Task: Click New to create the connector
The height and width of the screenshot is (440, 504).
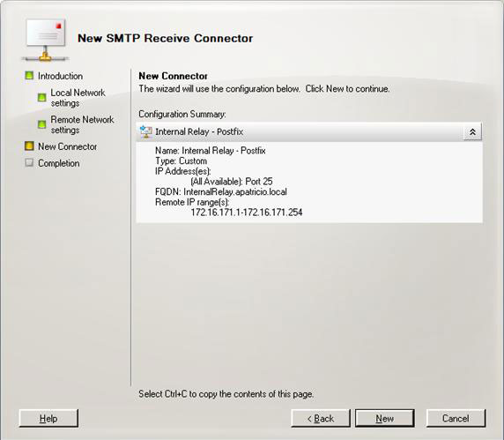Action: click(x=385, y=419)
